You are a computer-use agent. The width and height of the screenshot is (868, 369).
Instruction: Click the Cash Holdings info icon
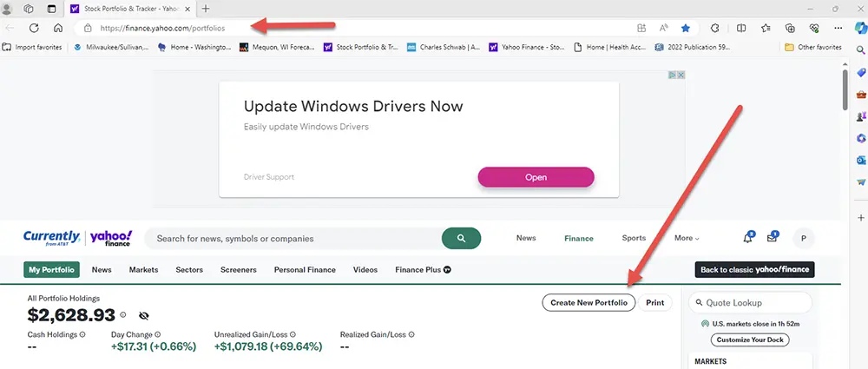tap(82, 334)
